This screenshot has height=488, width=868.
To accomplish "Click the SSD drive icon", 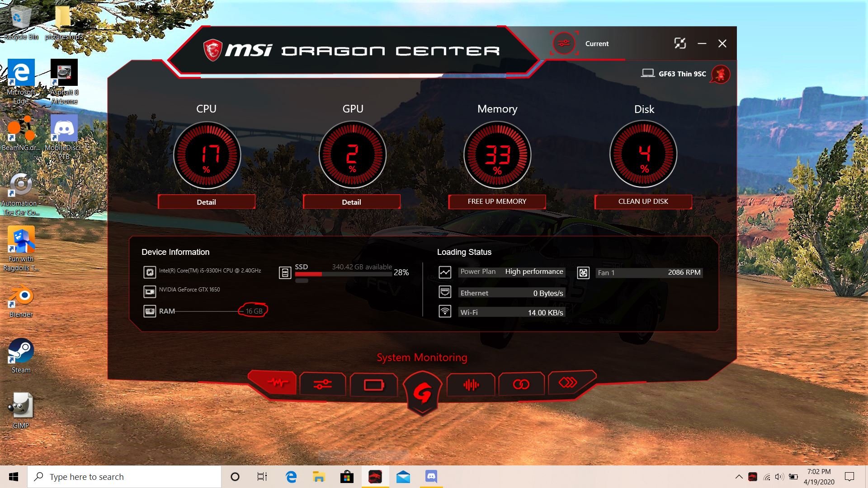I will 285,272.
